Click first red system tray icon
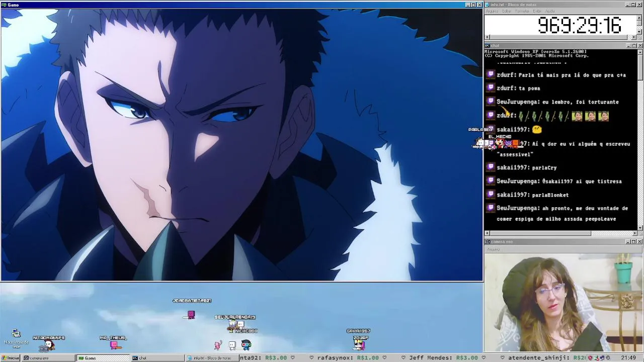 click(590, 358)
